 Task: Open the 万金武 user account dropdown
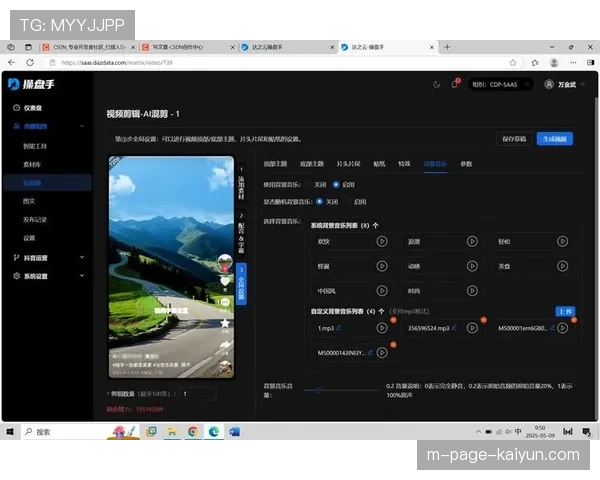pyautogui.click(x=564, y=85)
